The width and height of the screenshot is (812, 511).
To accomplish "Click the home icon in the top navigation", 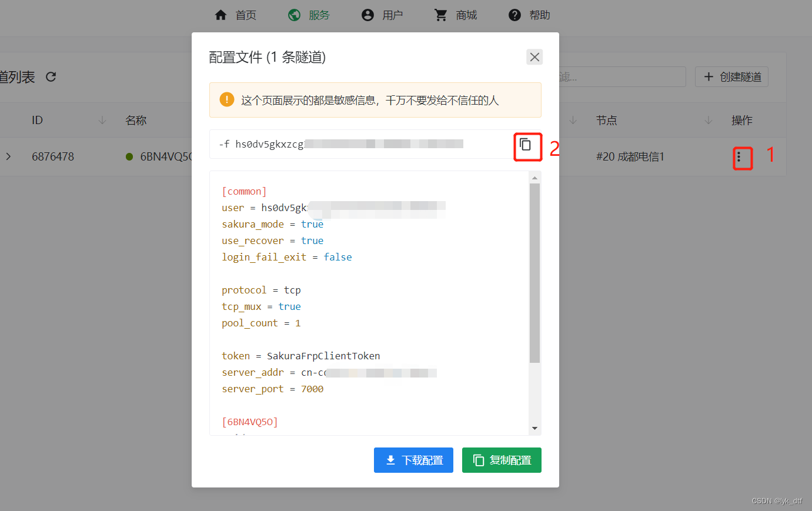I will [x=220, y=15].
